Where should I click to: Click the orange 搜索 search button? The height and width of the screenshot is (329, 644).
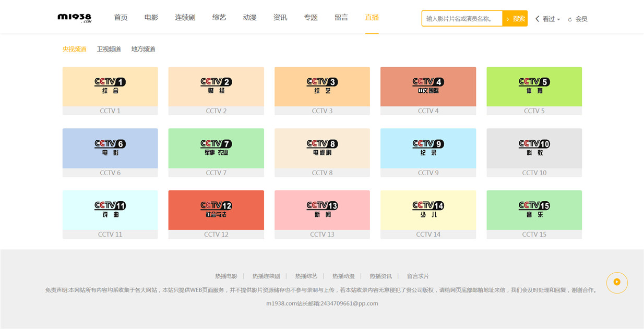[x=515, y=18]
